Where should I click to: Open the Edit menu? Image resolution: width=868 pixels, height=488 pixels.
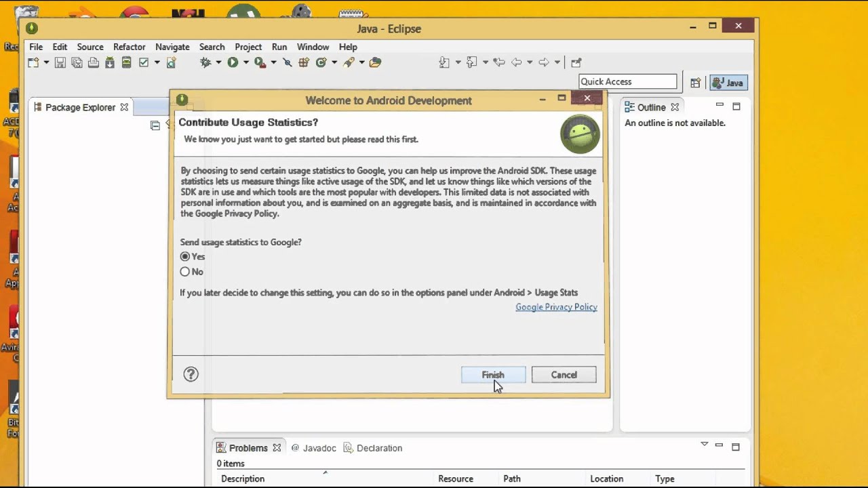pyautogui.click(x=60, y=47)
